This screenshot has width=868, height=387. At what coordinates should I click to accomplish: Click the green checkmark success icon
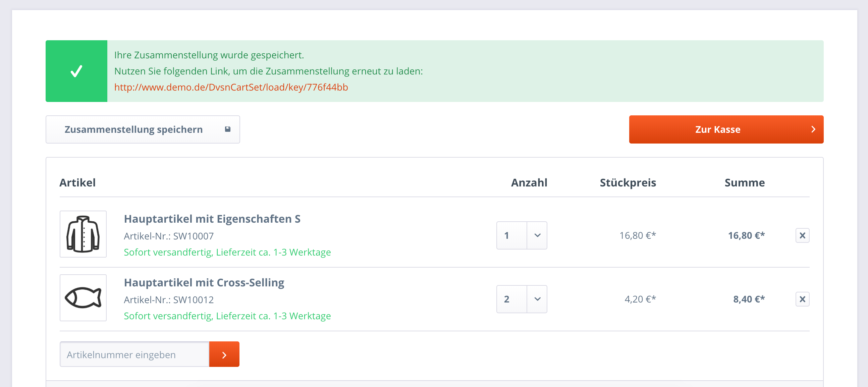(76, 71)
